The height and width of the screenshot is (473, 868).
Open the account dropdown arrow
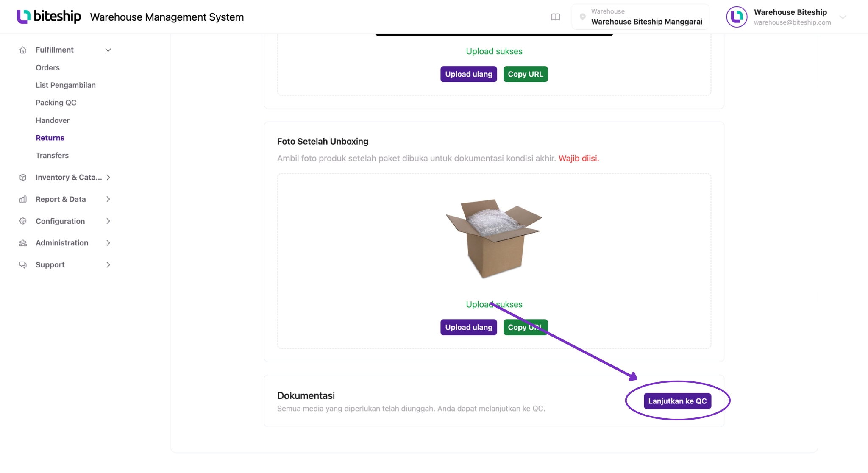[843, 17]
